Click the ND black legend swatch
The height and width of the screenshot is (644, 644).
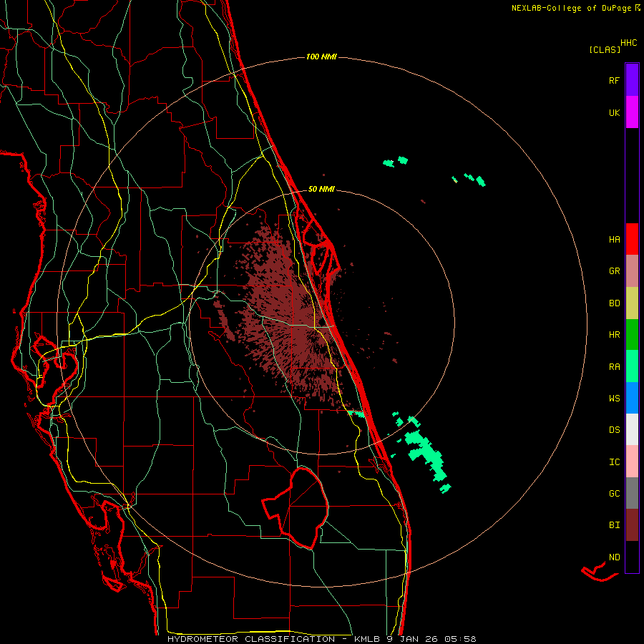point(632,557)
